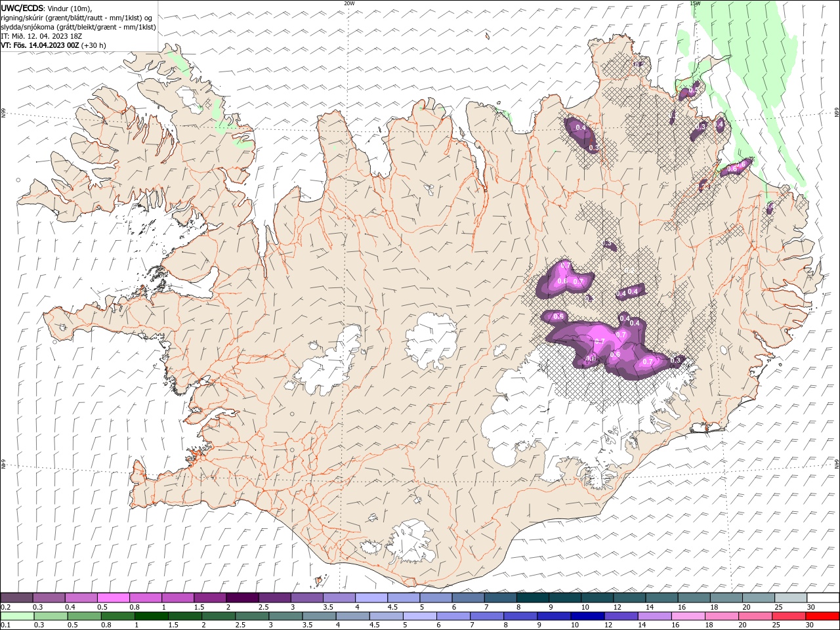Click the white glacier near the southern coast
The image size is (840, 630).
pyautogui.click(x=410, y=541)
